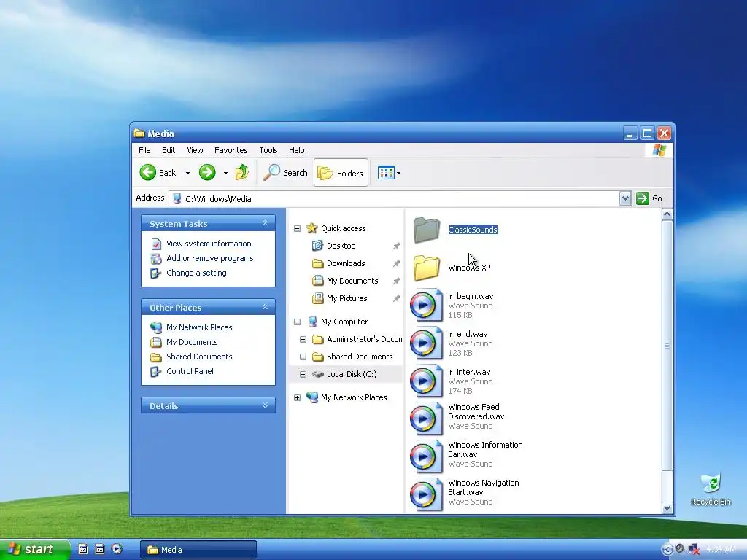Collapse the Quick access tree node
This screenshot has height=560, width=747.
pos(298,228)
